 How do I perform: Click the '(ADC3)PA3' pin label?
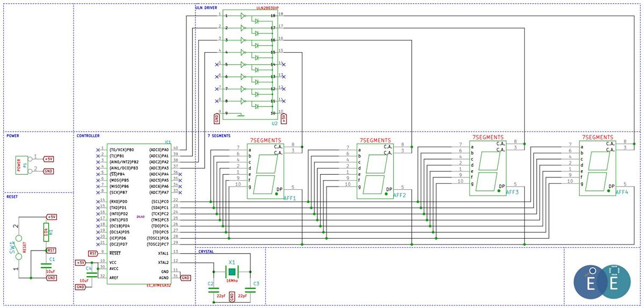pyautogui.click(x=159, y=168)
